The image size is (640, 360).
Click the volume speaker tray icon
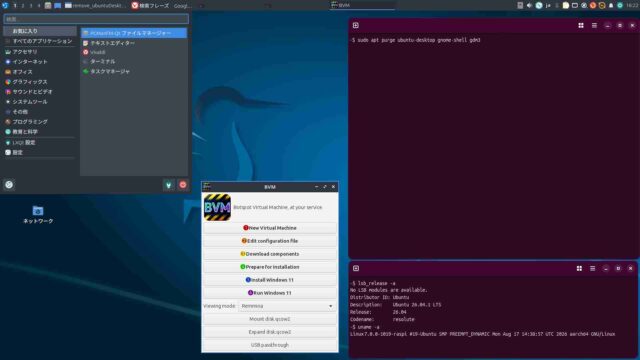tap(529, 5)
